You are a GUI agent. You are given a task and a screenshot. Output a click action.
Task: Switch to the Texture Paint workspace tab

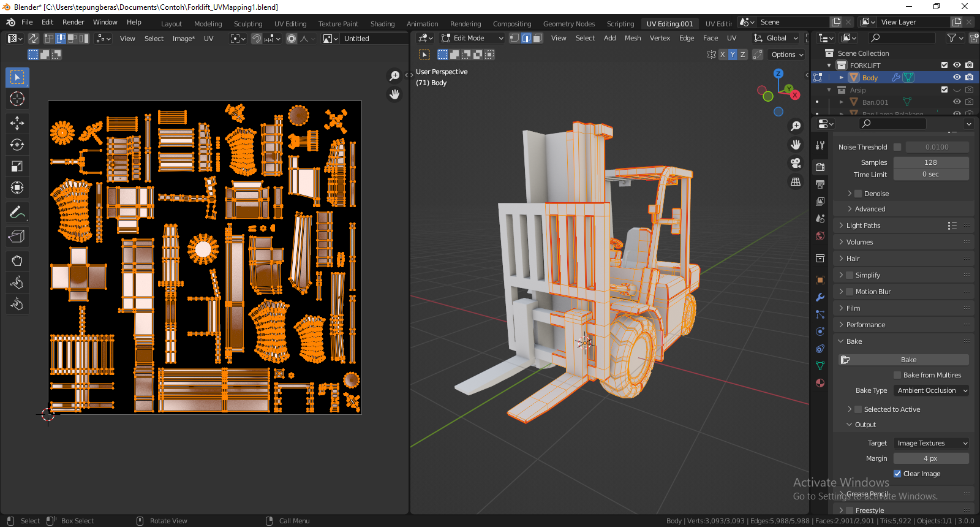click(338, 24)
